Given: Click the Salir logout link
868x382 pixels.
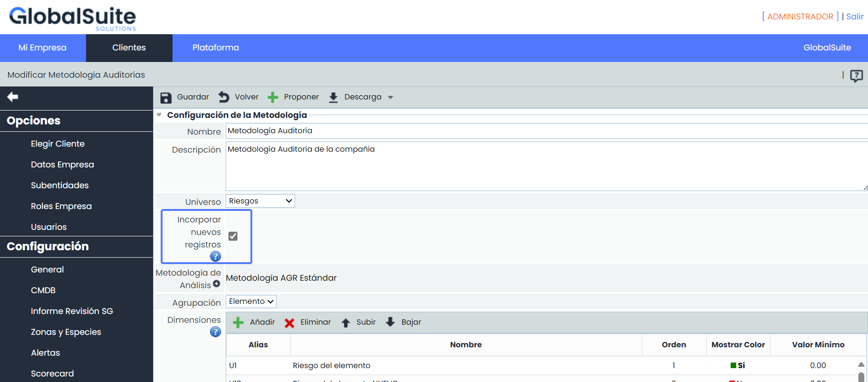Looking at the screenshot, I should pyautogui.click(x=855, y=17).
